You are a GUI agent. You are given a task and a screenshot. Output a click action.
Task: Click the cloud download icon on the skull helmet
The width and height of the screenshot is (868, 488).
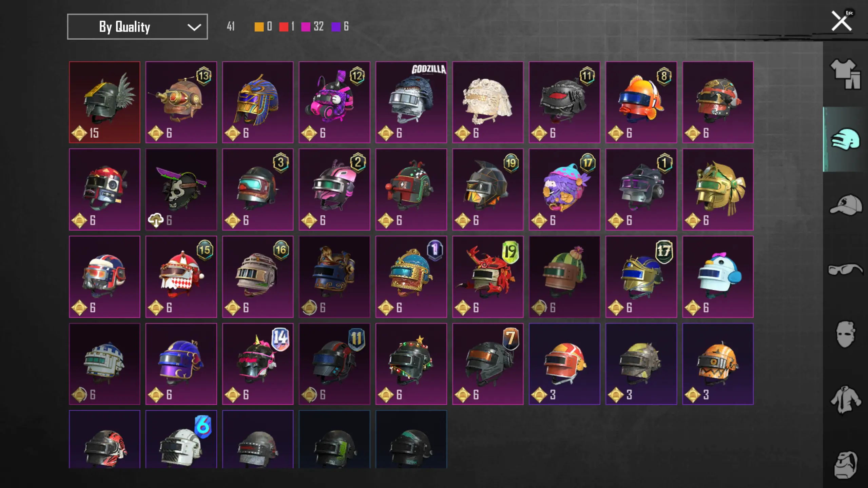(156, 220)
